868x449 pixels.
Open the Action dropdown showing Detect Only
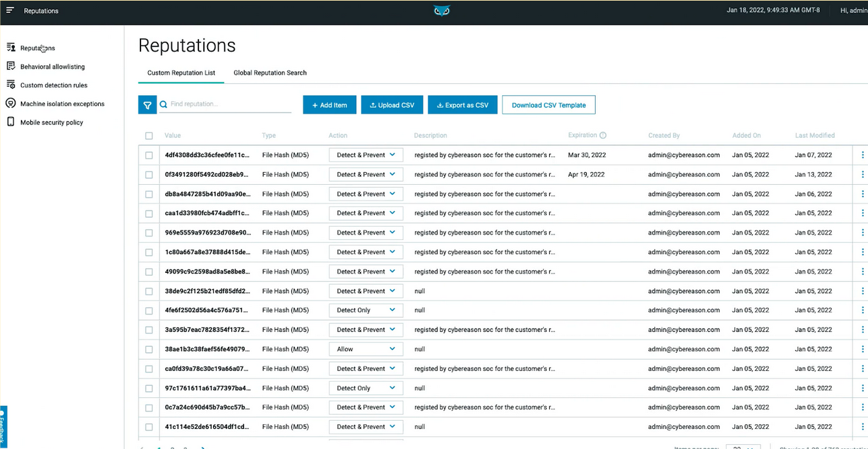365,310
